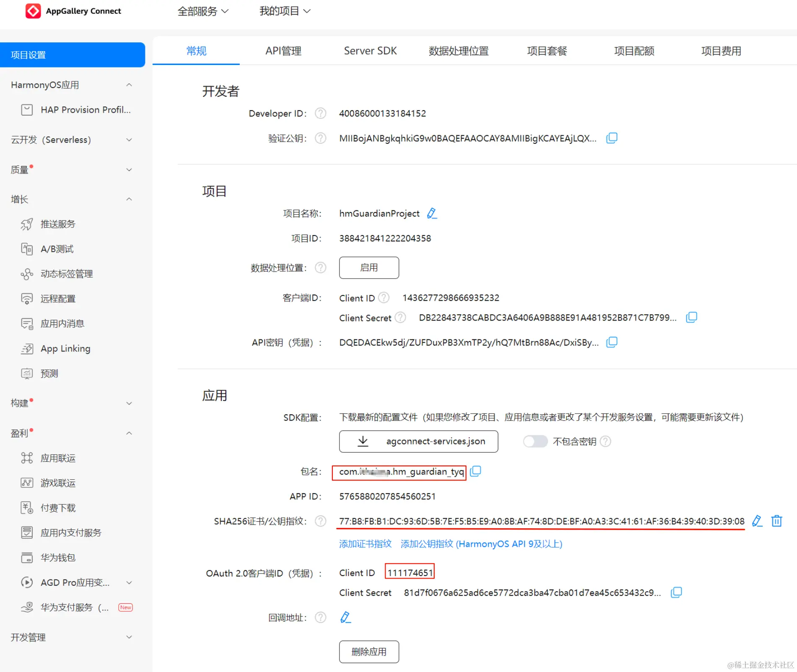Open the 全部服务 dropdown
The height and width of the screenshot is (672, 797).
click(x=203, y=11)
